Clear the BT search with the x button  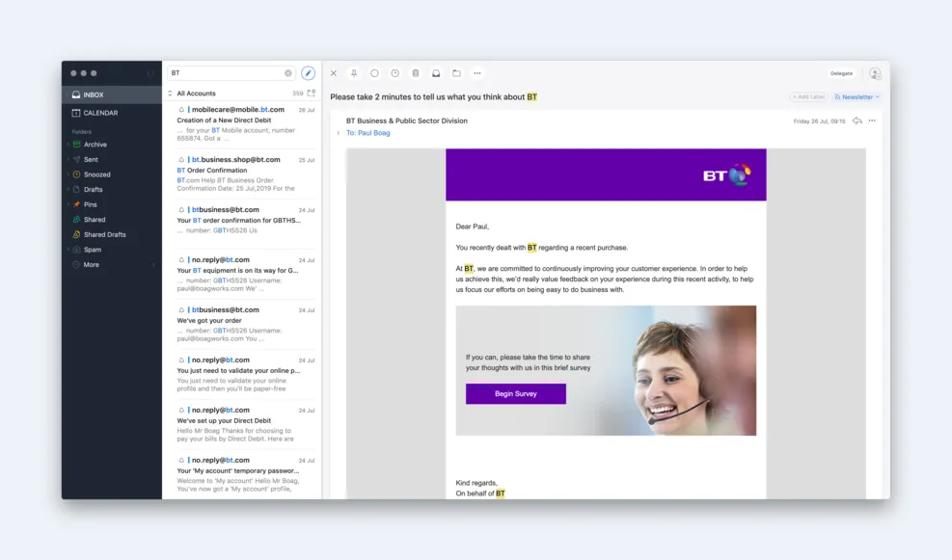[x=287, y=73]
